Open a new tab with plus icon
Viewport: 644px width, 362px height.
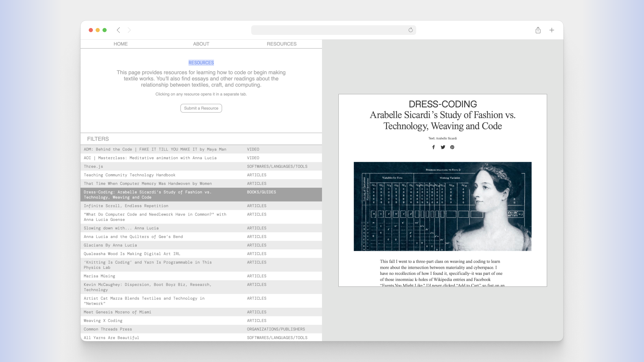pyautogui.click(x=552, y=30)
